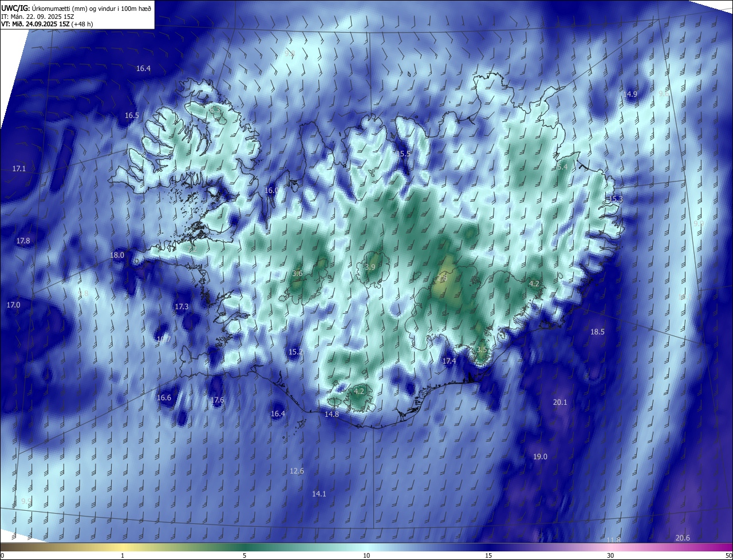The width and height of the screenshot is (733, 560).
Task: Click the 17.1 value label
Action: click(x=19, y=168)
